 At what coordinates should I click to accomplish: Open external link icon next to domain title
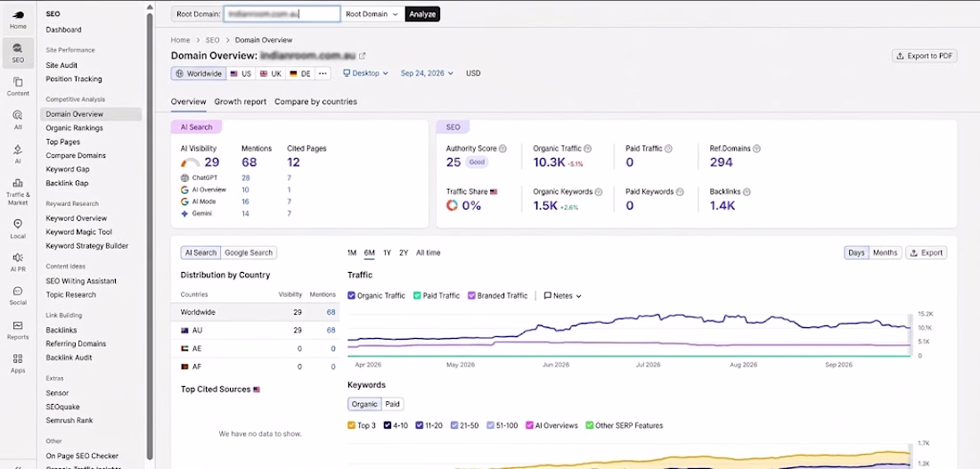click(362, 55)
